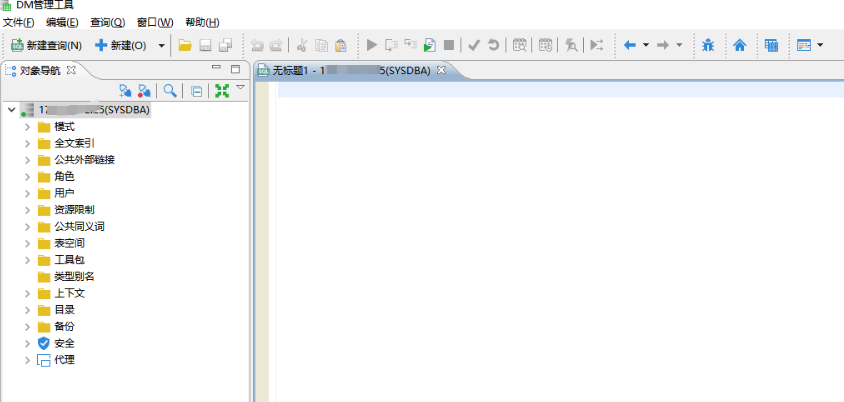Click the calendar-with-magnifier plan icon
844x402 pixels.
point(519,45)
